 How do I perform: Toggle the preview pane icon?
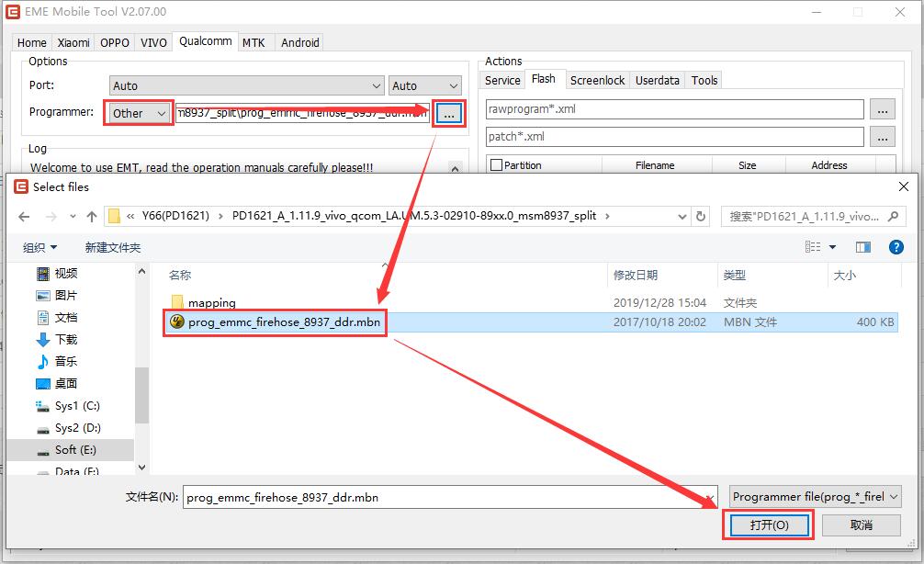[x=863, y=247]
